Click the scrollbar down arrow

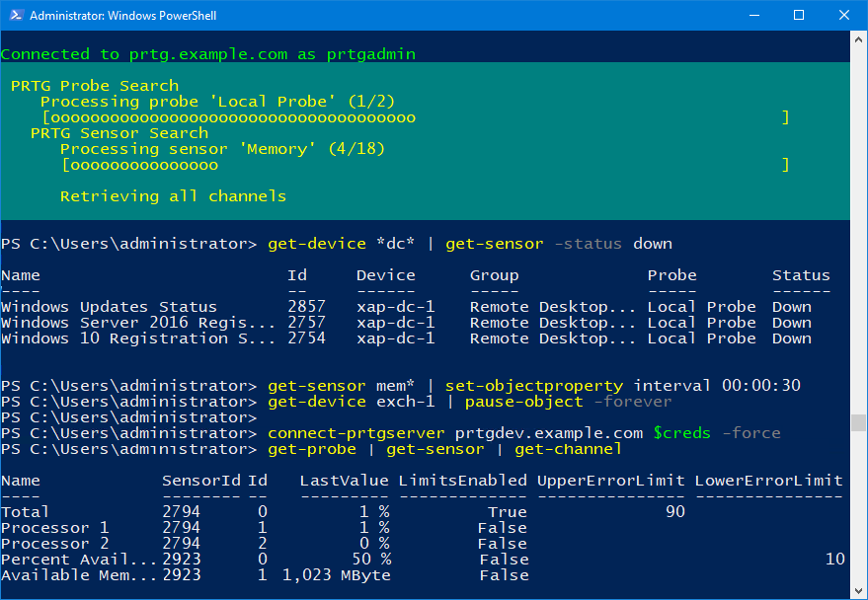[858, 590]
